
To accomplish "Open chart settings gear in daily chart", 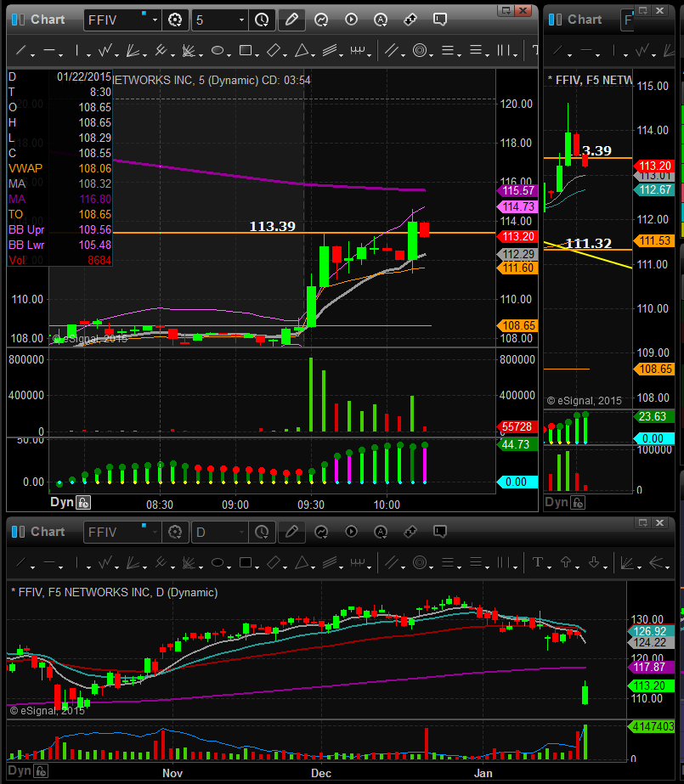I will coord(175,532).
